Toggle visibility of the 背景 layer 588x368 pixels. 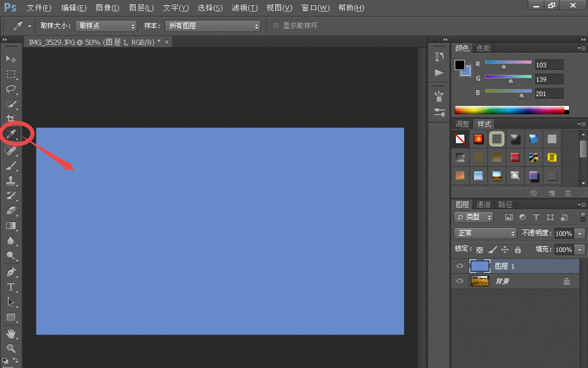pyautogui.click(x=460, y=281)
